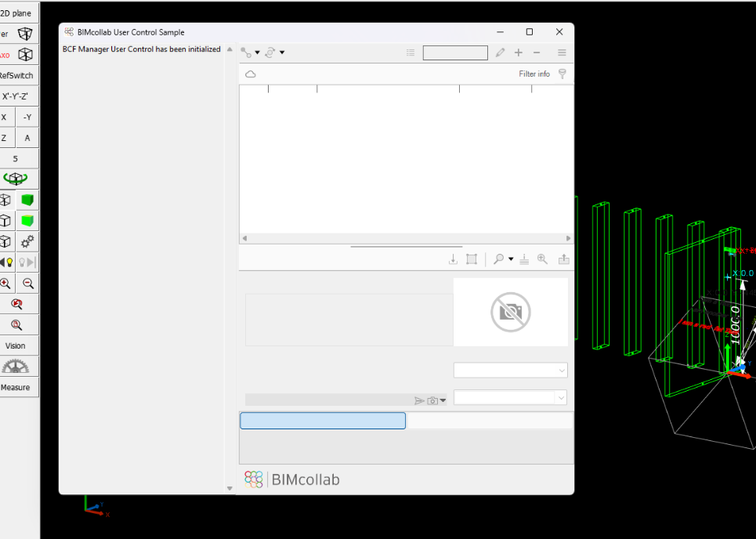Image resolution: width=756 pixels, height=539 pixels.
Task: Open the lower combo box
Action: (x=511, y=398)
